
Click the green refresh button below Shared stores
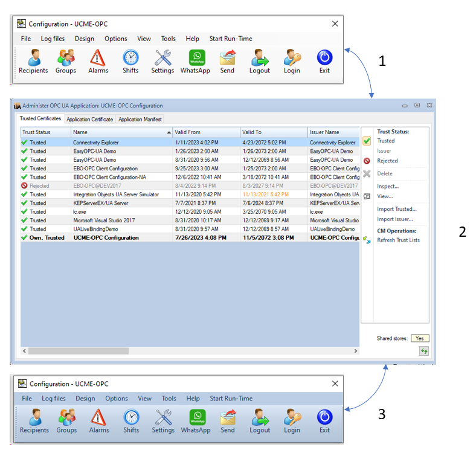424,351
